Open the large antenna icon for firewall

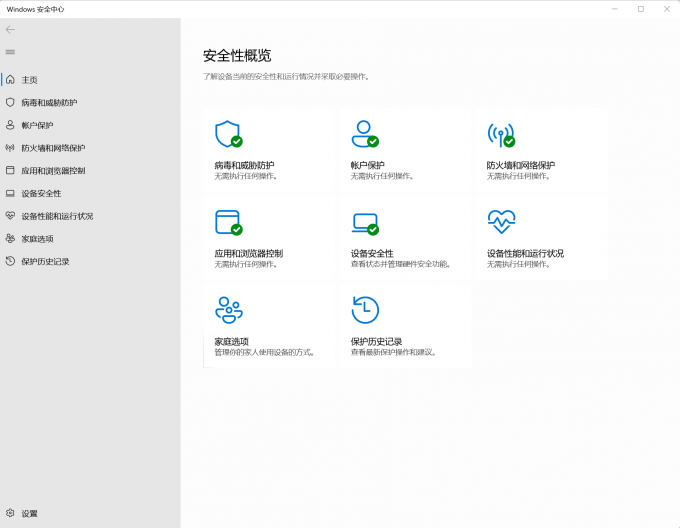501,135
